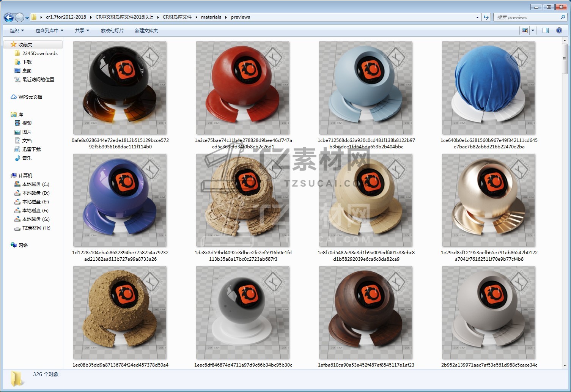Click filename starting 0afe8c0286344e72

point(120,143)
